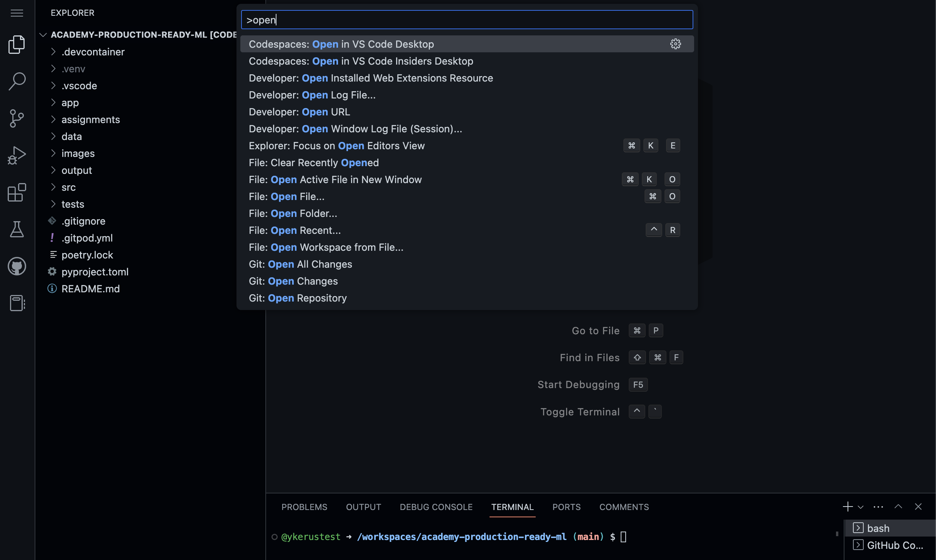Open the Search view in activity bar
Screen dimensions: 936x560
click(x=17, y=81)
